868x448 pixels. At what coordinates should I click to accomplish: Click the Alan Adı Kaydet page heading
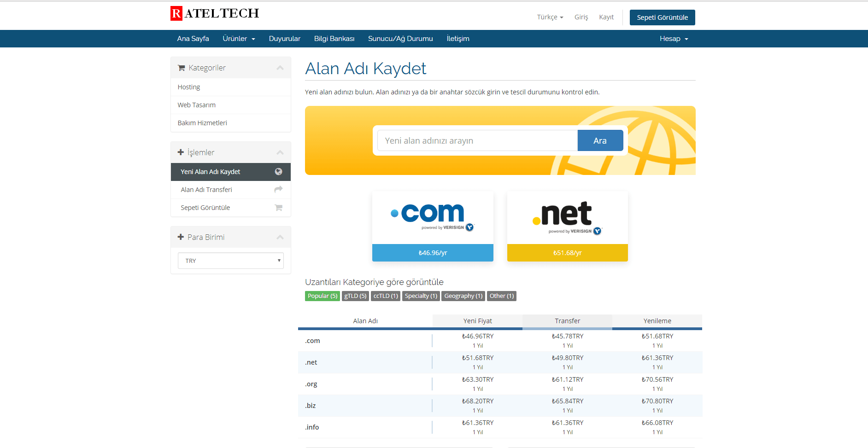[x=366, y=69]
